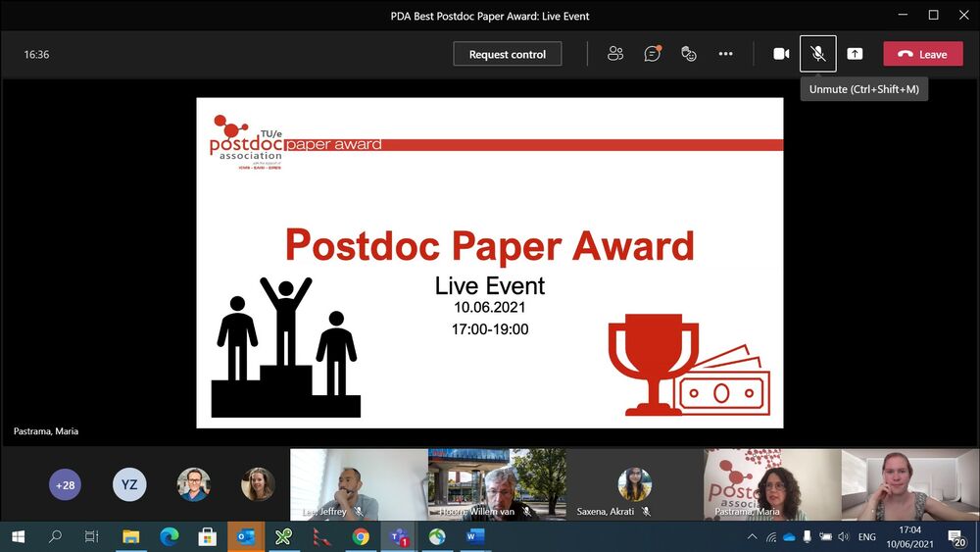Leave the meeting
Viewport: 980px width, 552px height.
pos(923,54)
